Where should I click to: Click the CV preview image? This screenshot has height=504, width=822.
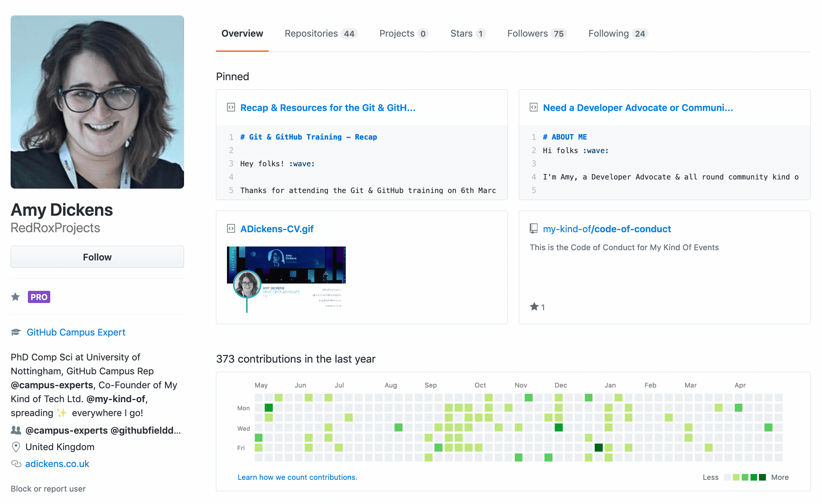coord(286,279)
